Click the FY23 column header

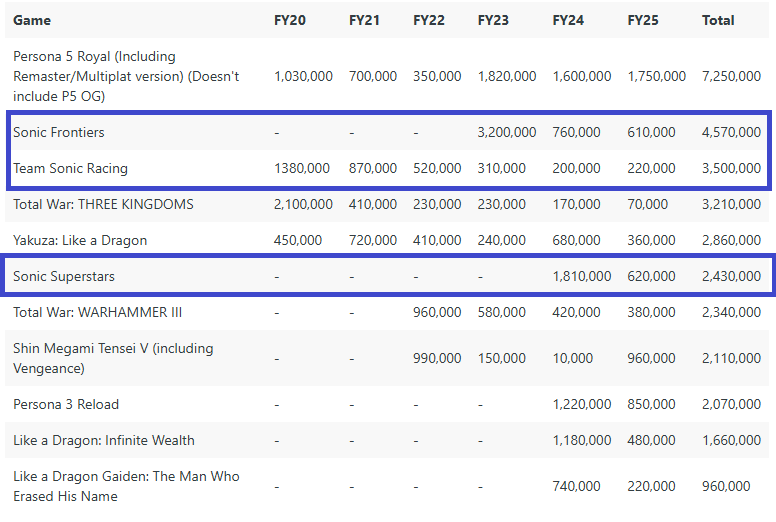point(493,20)
